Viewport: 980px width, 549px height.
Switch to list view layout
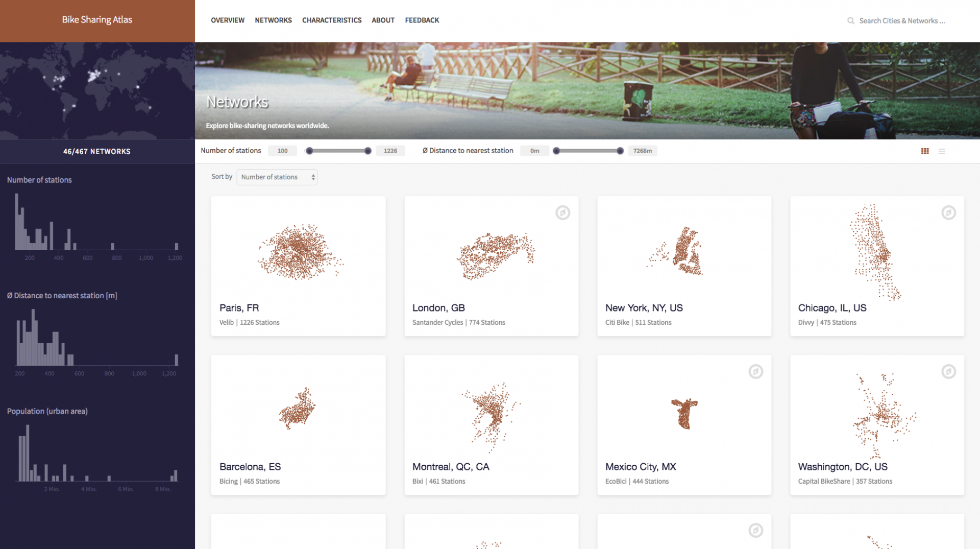point(941,151)
